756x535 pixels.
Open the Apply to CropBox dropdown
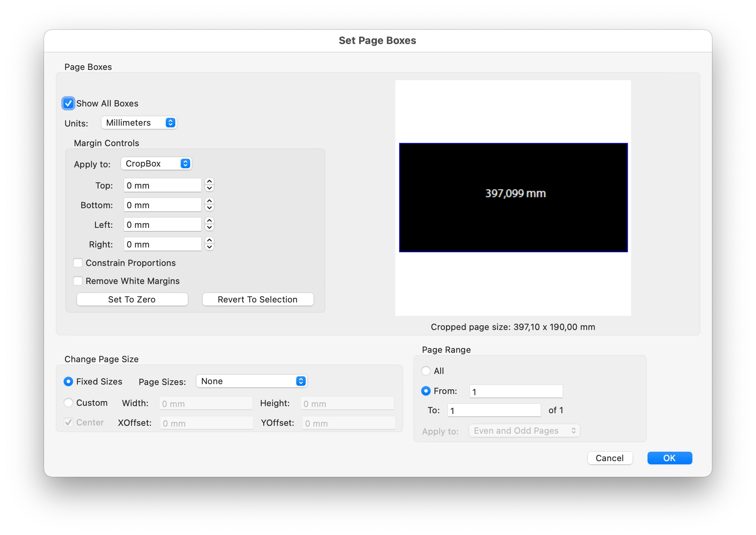pyautogui.click(x=156, y=163)
